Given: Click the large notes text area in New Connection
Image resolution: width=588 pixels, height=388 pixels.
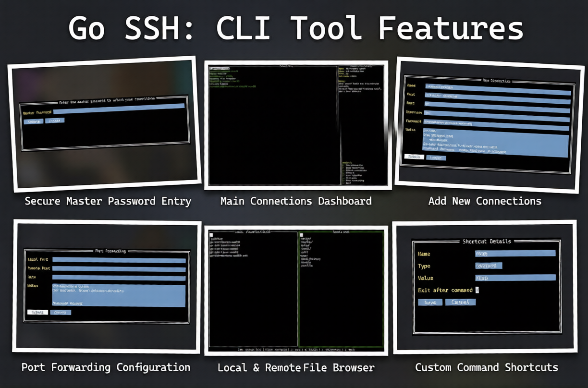Looking at the screenshot, I should click(495, 141).
